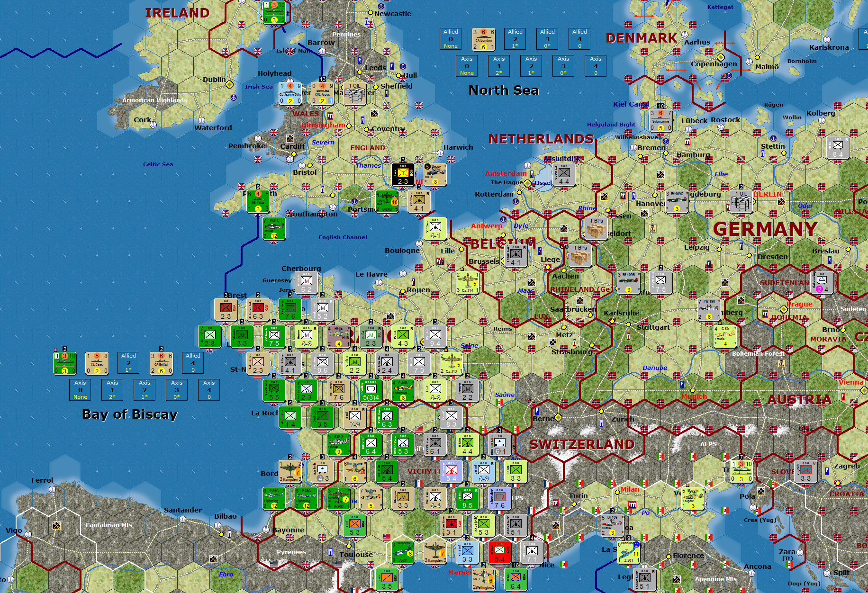Select the 3 Hampden bomber counter near Bordeaux
This screenshot has height=593, width=868.
pos(290,472)
